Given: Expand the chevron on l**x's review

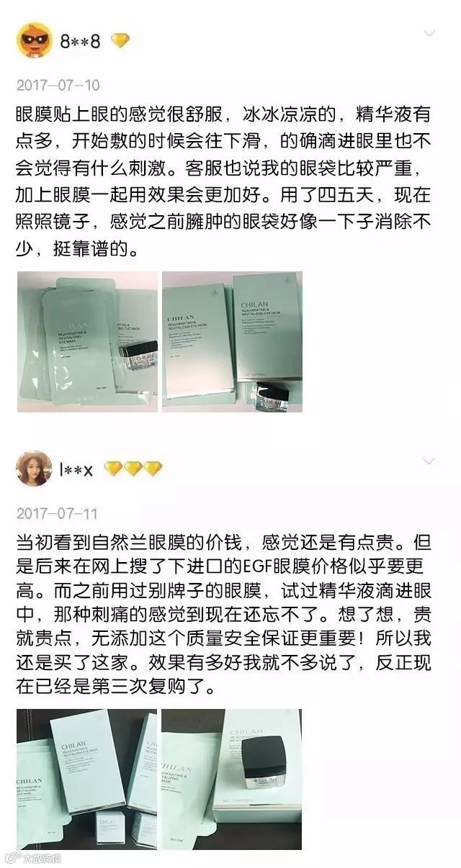Looking at the screenshot, I should 429,461.
